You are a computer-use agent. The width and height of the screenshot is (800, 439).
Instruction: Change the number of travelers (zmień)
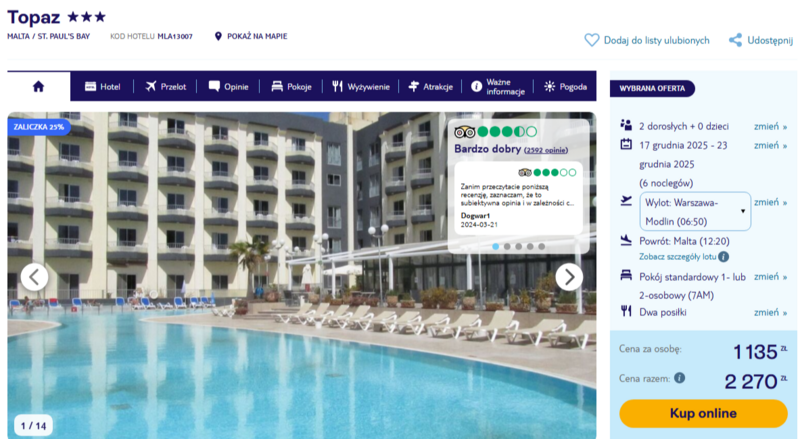point(770,126)
